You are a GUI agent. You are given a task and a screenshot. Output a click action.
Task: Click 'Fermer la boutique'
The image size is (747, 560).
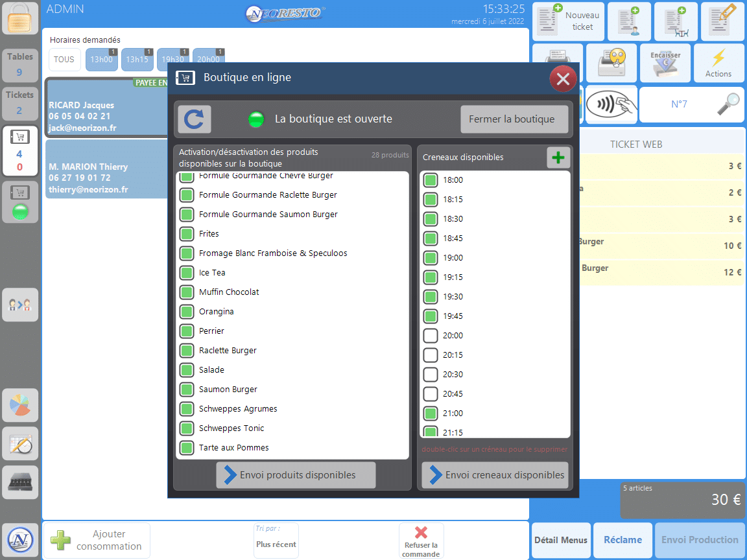point(514,119)
